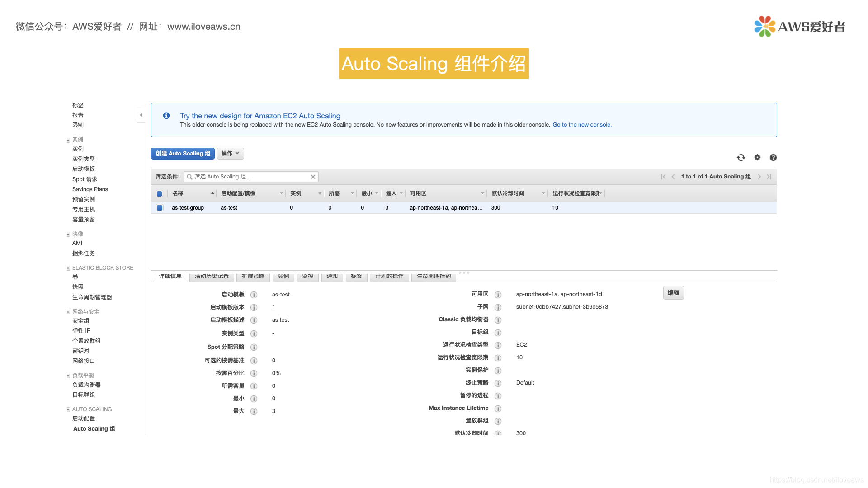Screen dimensions: 868x488
Task: Open 密钥对 in sidebar
Action: (x=80, y=351)
